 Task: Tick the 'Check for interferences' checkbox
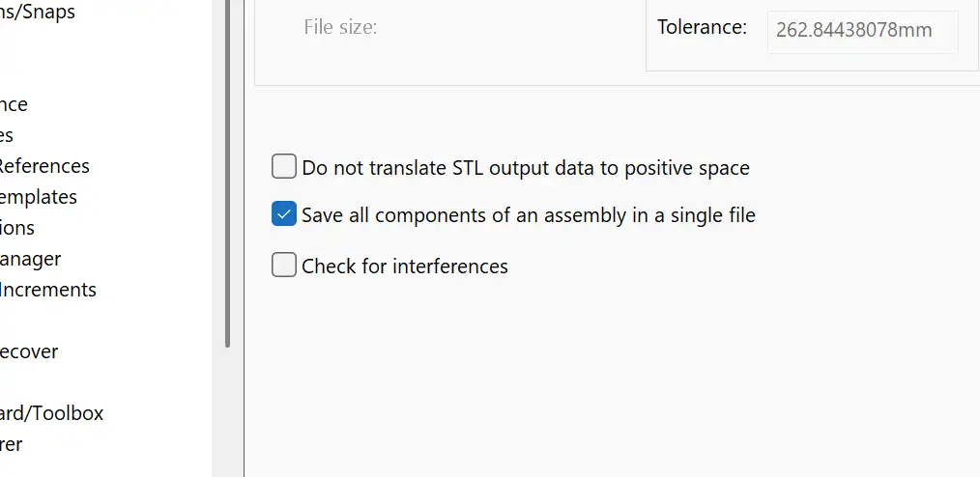283,265
